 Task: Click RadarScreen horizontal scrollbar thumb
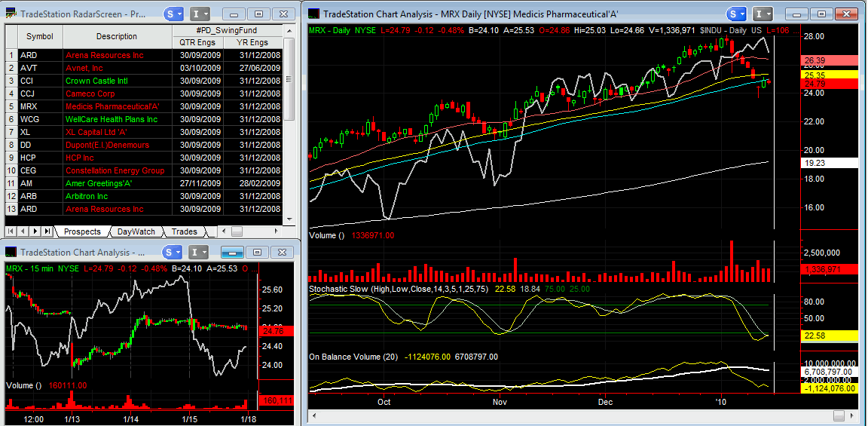[237, 231]
